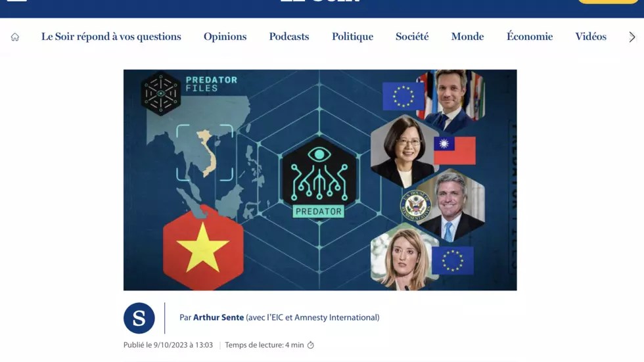Open the Société section
This screenshot has height=362, width=644.
pyautogui.click(x=412, y=37)
